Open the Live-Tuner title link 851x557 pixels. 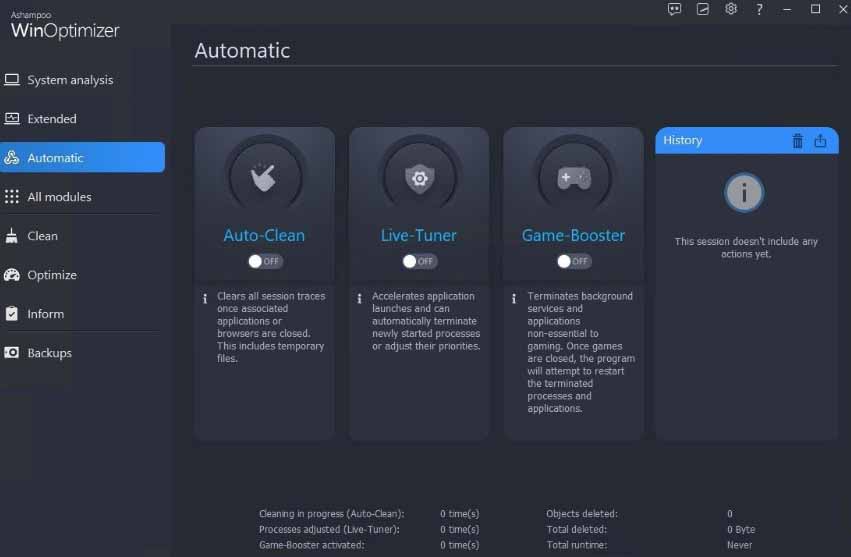(x=418, y=236)
